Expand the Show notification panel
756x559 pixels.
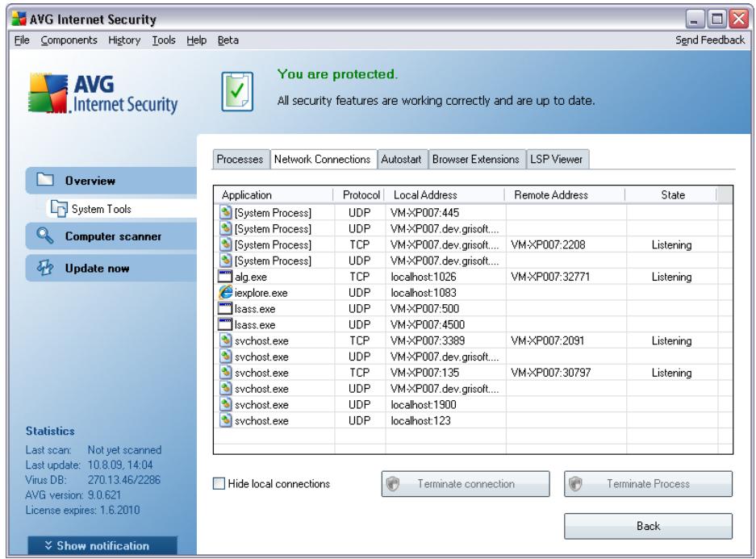(x=102, y=545)
